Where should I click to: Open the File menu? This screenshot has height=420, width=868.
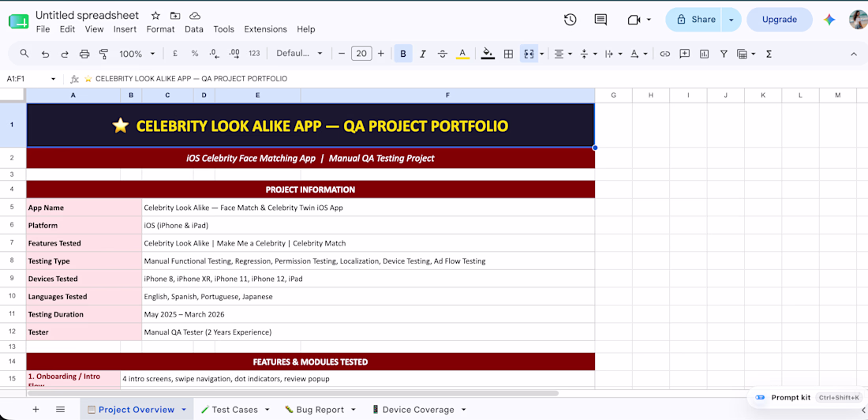coord(43,29)
